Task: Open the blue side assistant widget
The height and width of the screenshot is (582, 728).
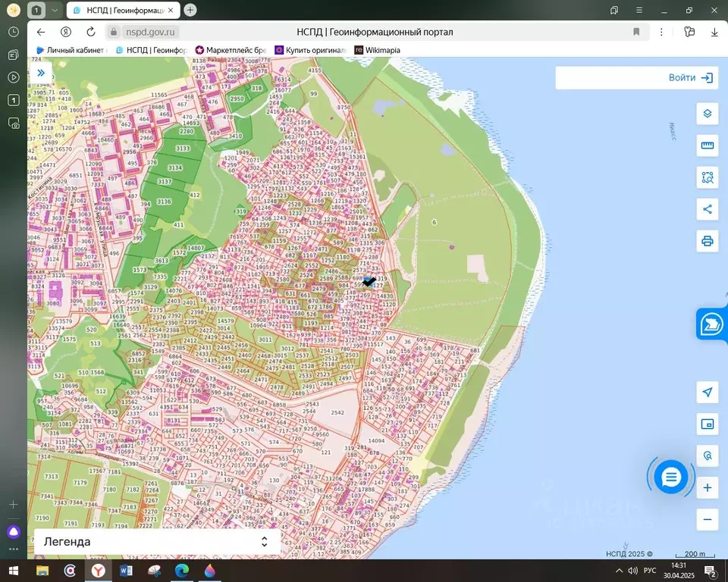Action: pyautogui.click(x=711, y=324)
